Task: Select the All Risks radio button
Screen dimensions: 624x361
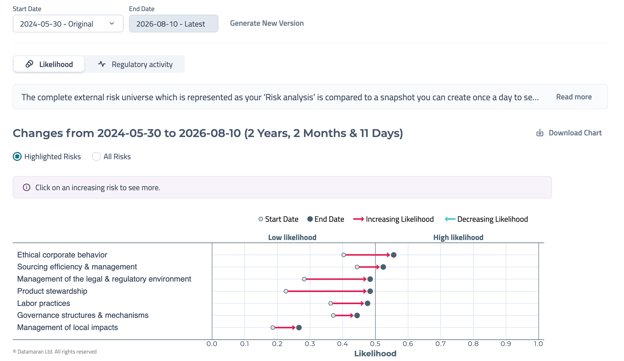Action: coord(96,156)
